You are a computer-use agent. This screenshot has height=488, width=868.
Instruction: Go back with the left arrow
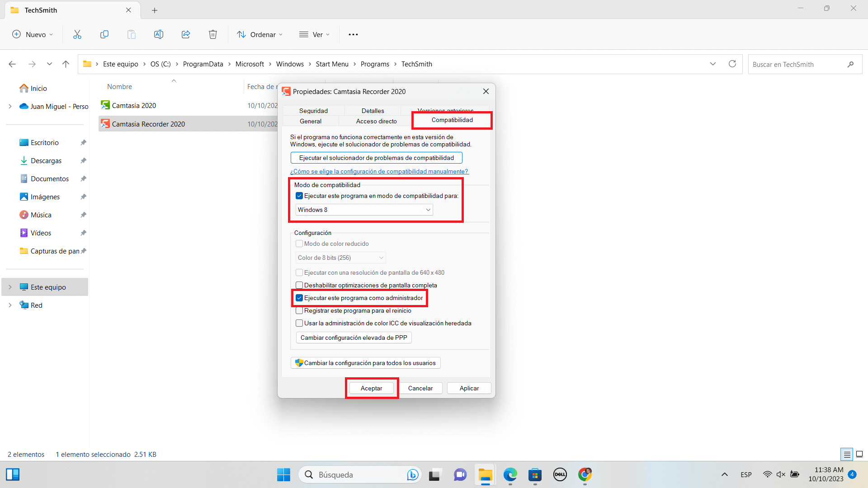click(x=12, y=64)
